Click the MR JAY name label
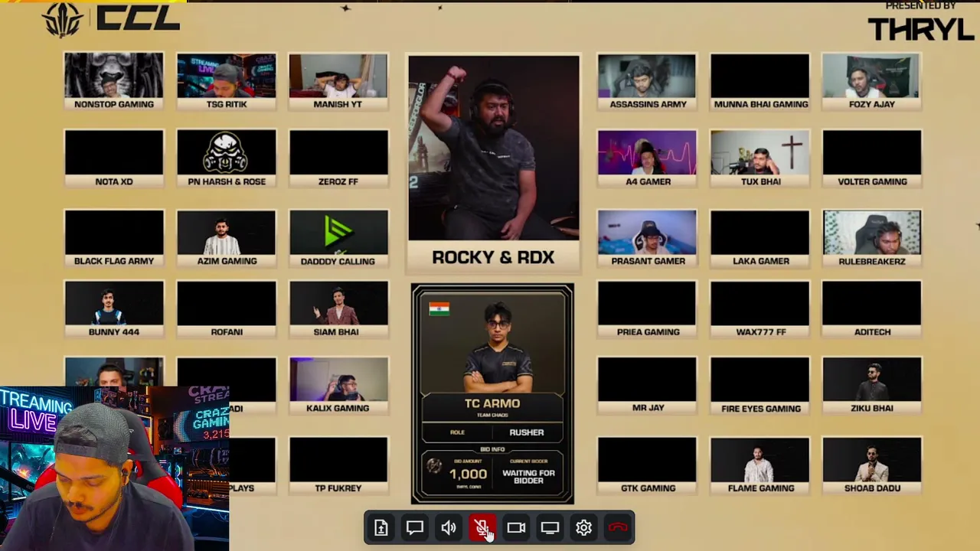 (648, 408)
